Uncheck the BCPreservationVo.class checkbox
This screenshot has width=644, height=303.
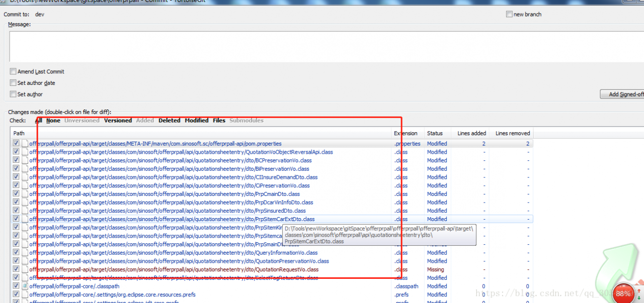(16, 160)
